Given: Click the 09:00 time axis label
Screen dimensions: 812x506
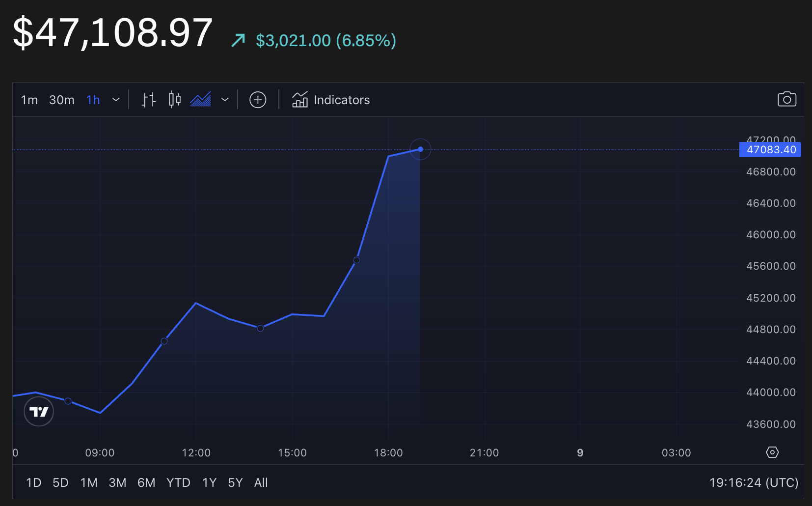Looking at the screenshot, I should click(100, 452).
